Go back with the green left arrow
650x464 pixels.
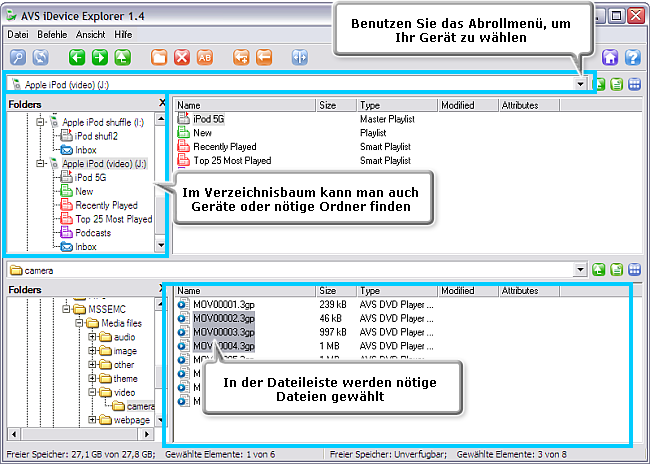[77, 57]
